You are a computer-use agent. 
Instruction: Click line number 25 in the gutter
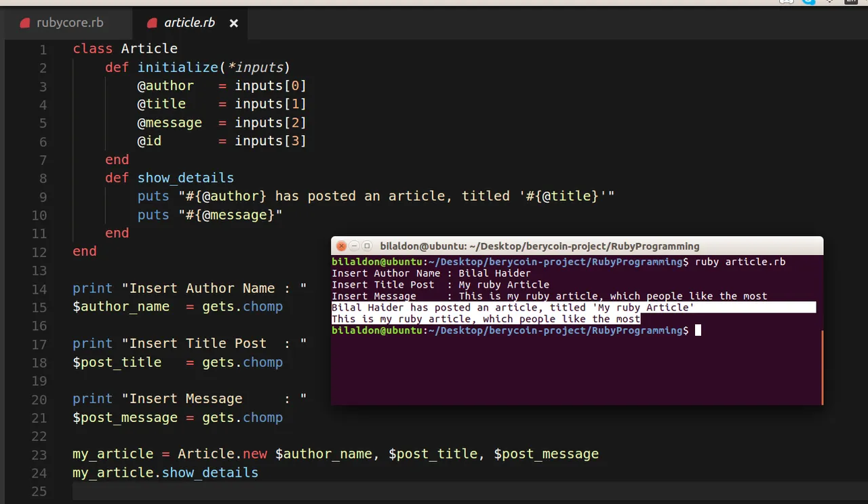click(39, 491)
